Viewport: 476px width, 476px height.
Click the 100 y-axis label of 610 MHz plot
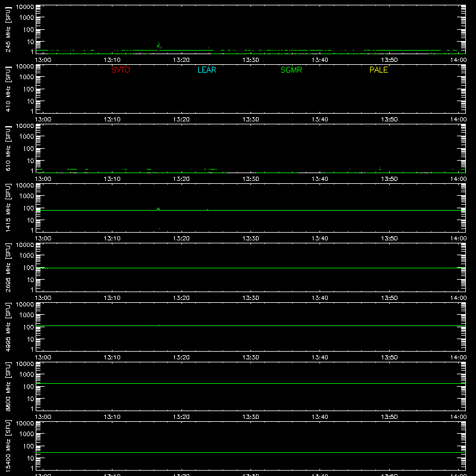29,148
